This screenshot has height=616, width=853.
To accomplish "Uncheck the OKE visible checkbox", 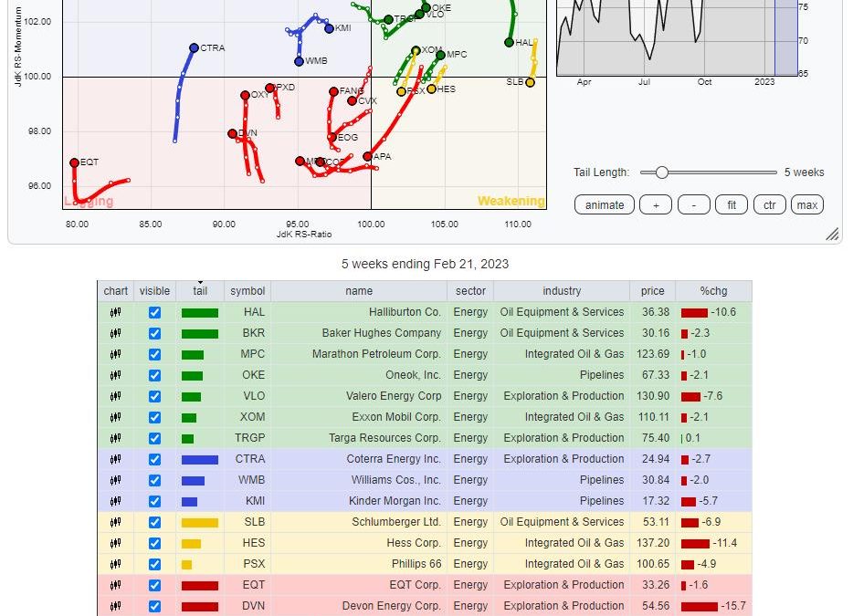I will pyautogui.click(x=154, y=375).
